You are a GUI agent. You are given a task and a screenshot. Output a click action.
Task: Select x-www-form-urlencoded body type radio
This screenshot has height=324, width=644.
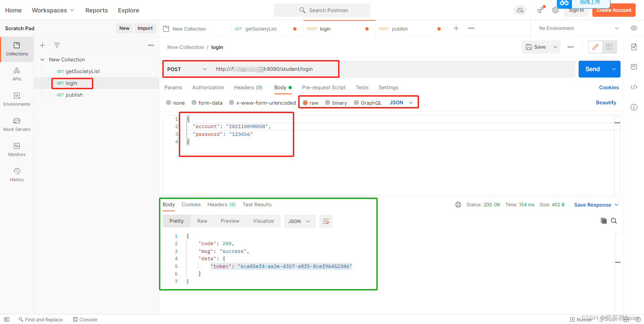[232, 103]
